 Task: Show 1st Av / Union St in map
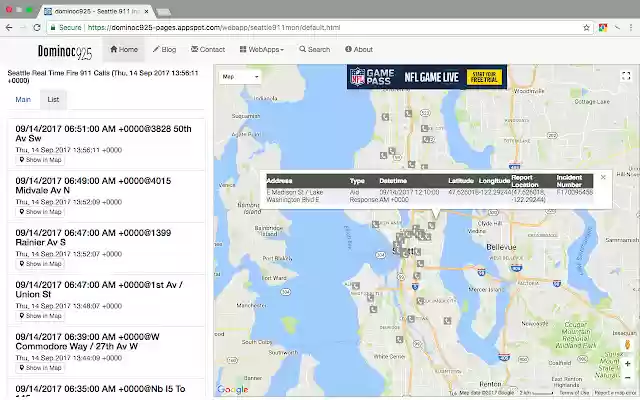pyautogui.click(x=40, y=316)
